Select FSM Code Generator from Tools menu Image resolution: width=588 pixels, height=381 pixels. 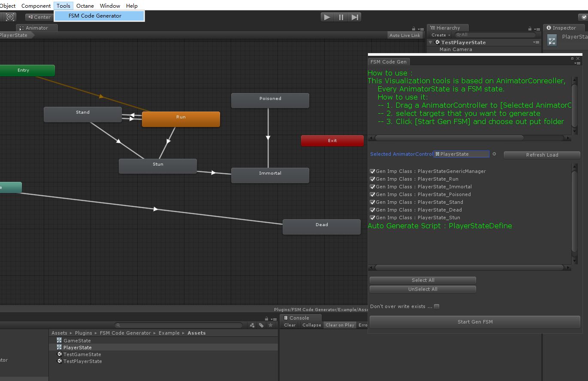click(x=95, y=16)
